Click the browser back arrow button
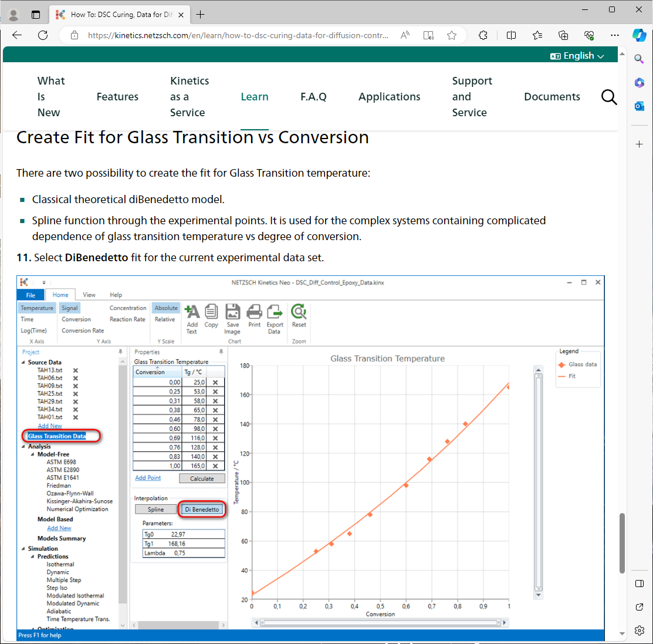The image size is (653, 644). pos(17,35)
